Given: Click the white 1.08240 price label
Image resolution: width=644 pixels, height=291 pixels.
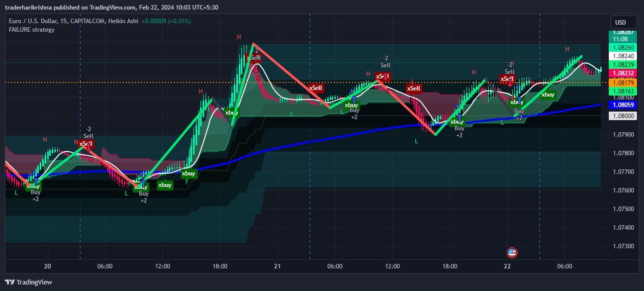Looking at the screenshot, I should click(623, 56).
